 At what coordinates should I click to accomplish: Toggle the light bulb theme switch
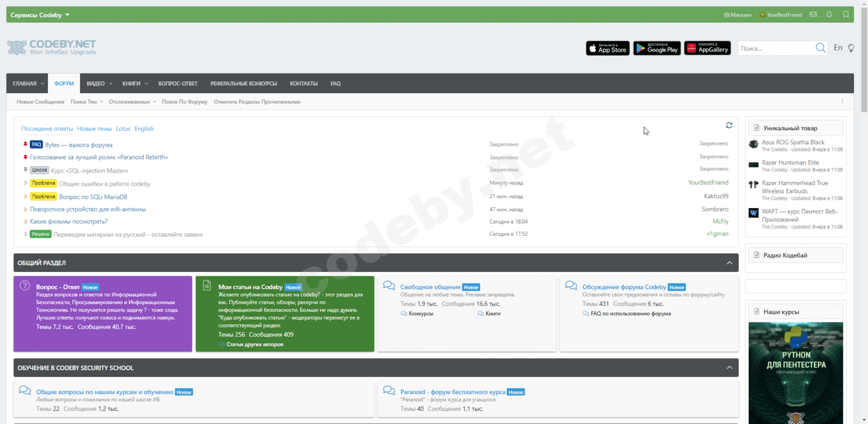coord(851,48)
